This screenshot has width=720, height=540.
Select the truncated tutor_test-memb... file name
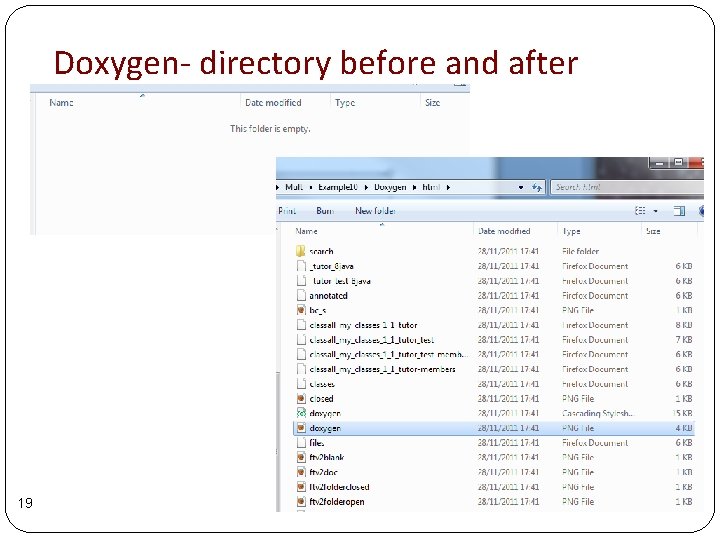click(389, 354)
